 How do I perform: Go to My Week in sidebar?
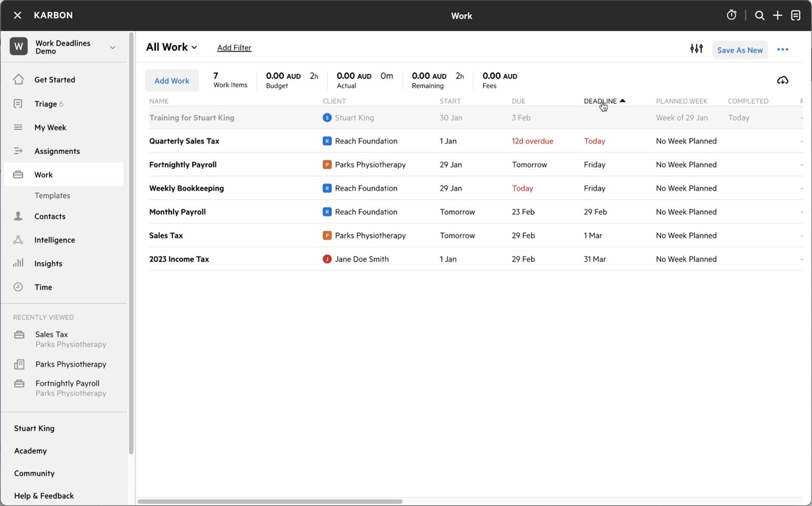point(50,127)
